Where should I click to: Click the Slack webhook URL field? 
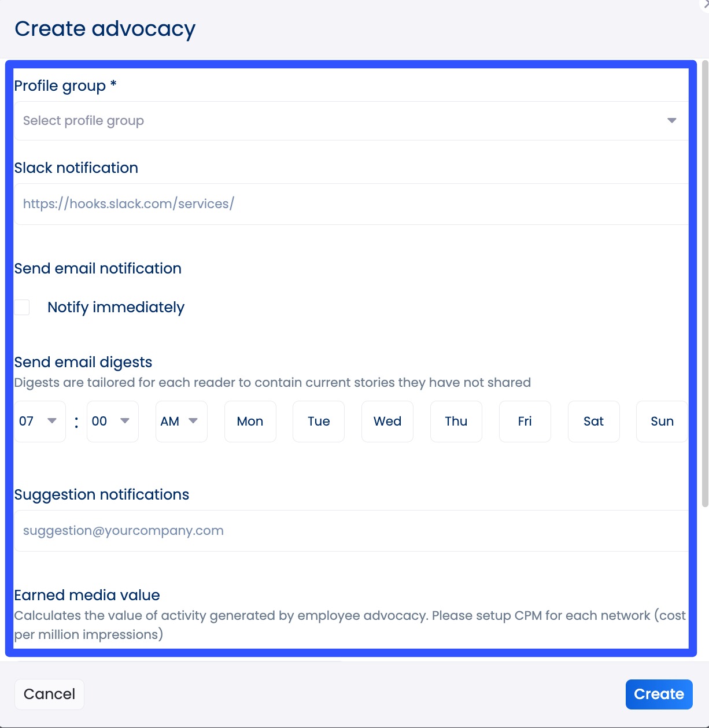(x=350, y=204)
